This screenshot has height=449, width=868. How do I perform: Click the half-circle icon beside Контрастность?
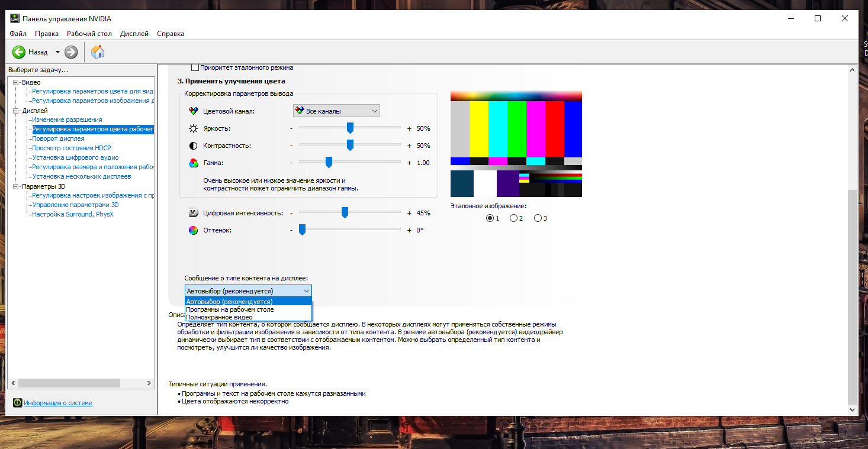[x=193, y=146]
